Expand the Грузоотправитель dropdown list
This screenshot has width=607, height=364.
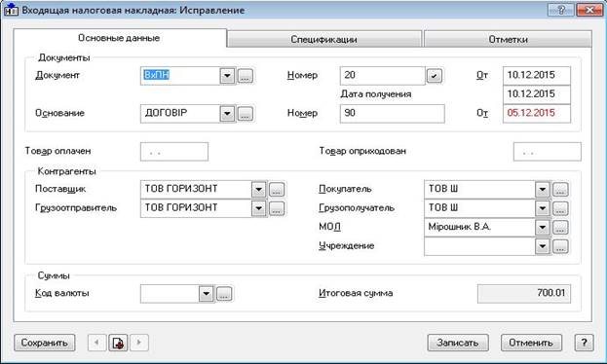[x=258, y=208]
